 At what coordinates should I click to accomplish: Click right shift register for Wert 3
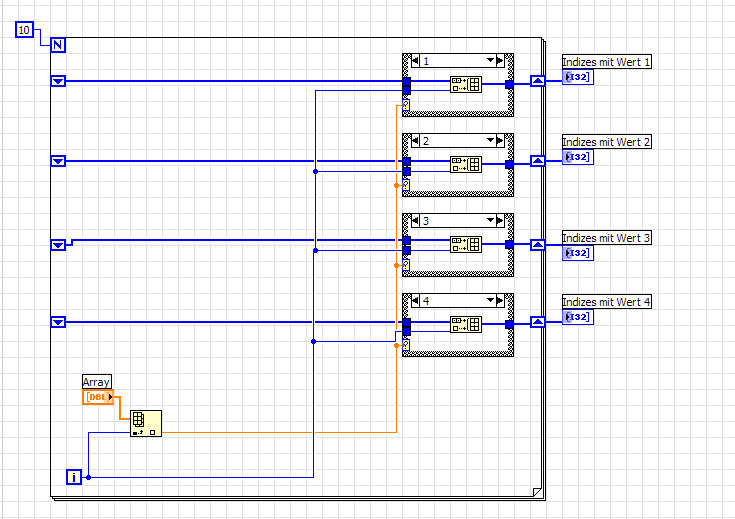538,245
